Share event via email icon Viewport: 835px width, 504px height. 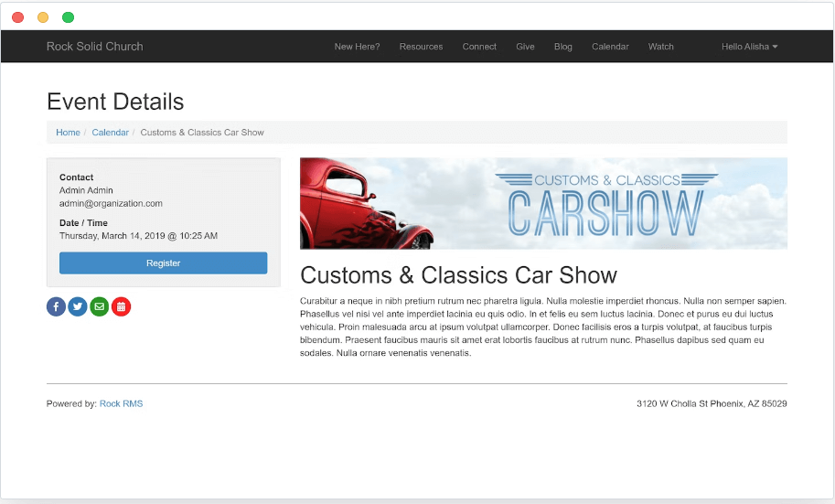[100, 307]
